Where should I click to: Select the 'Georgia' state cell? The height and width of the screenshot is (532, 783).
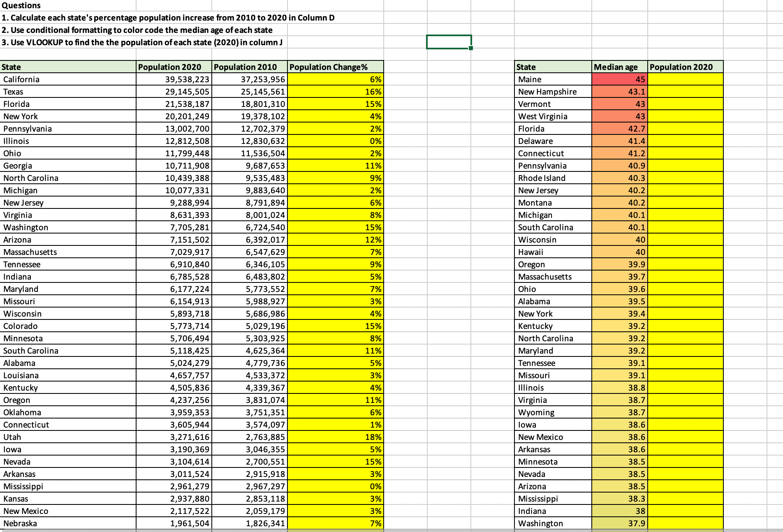pyautogui.click(x=68, y=165)
